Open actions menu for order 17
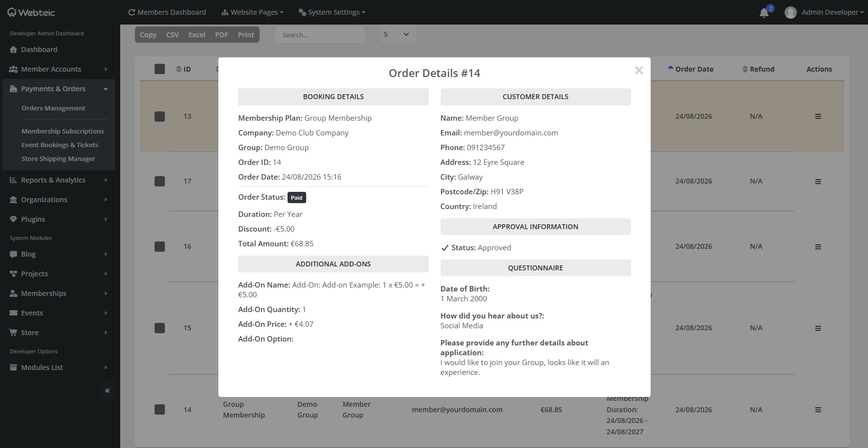The height and width of the screenshot is (448, 868). click(x=818, y=181)
